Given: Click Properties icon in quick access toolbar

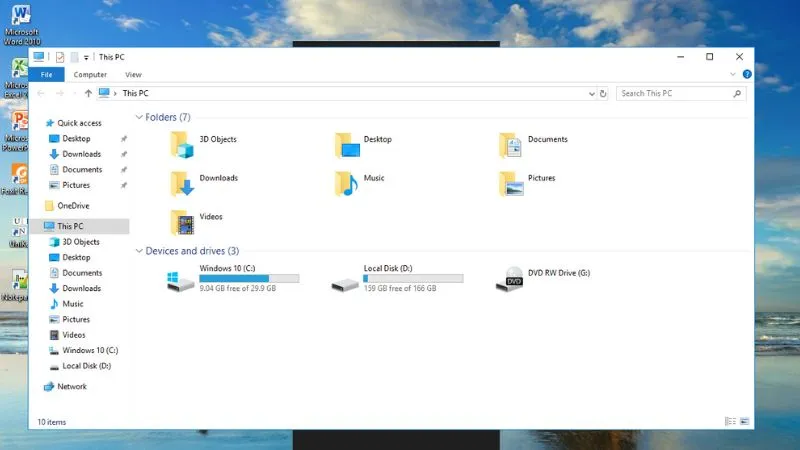Looking at the screenshot, I should click(x=60, y=57).
